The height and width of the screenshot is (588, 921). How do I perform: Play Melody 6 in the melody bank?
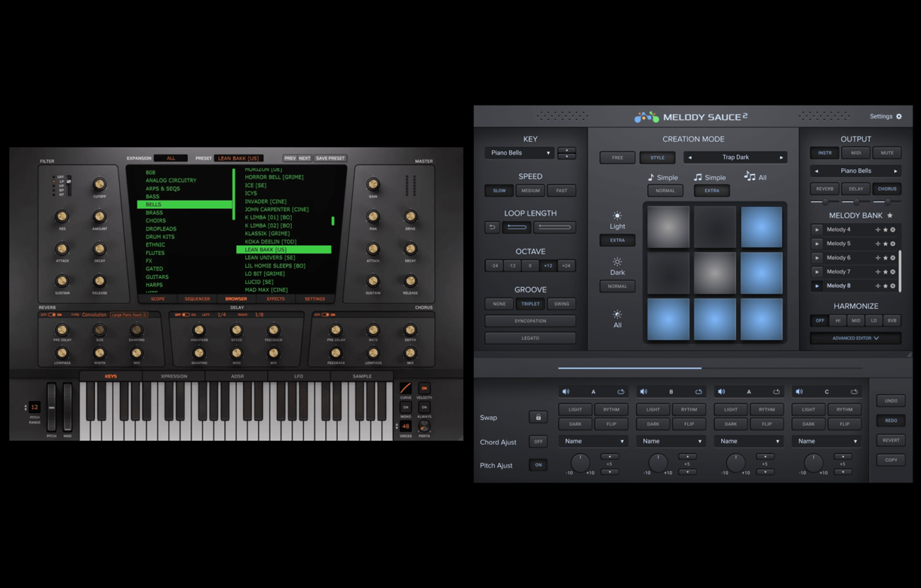point(817,258)
